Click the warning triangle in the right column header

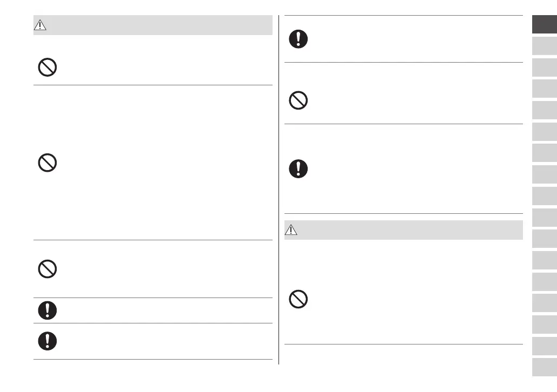(x=291, y=230)
